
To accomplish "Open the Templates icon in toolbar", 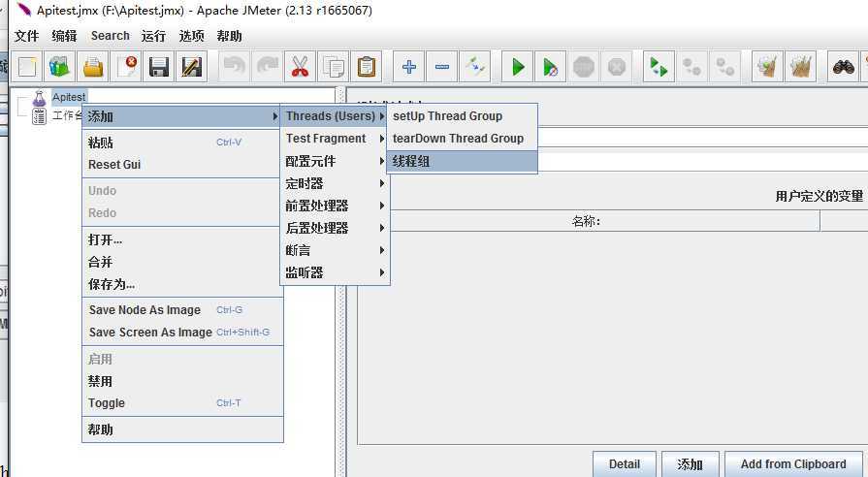I will point(60,67).
